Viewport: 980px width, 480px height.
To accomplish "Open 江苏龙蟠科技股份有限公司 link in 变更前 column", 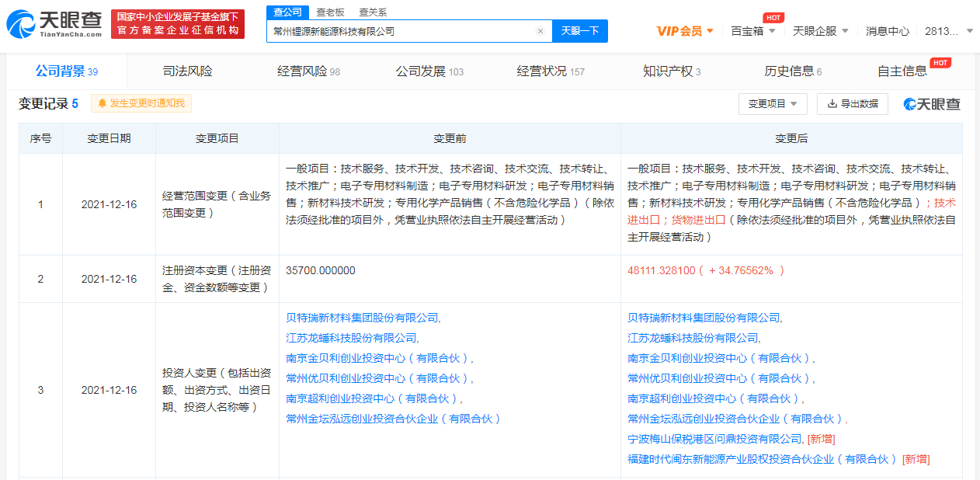I will (x=352, y=338).
